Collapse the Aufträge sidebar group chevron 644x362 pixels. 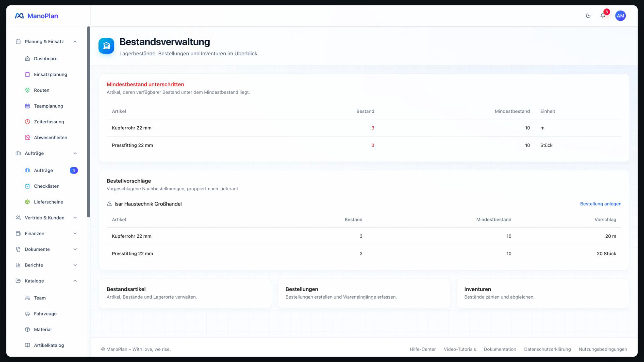(x=75, y=153)
